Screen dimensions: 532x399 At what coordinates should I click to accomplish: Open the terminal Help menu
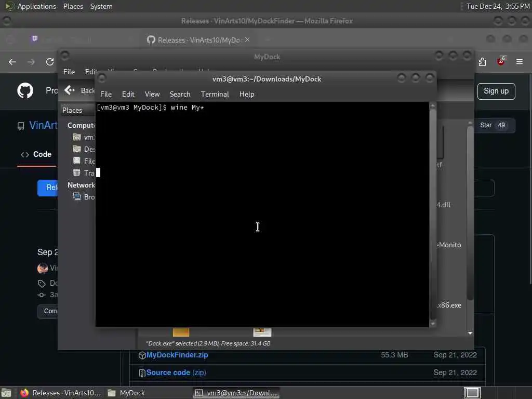pyautogui.click(x=247, y=95)
